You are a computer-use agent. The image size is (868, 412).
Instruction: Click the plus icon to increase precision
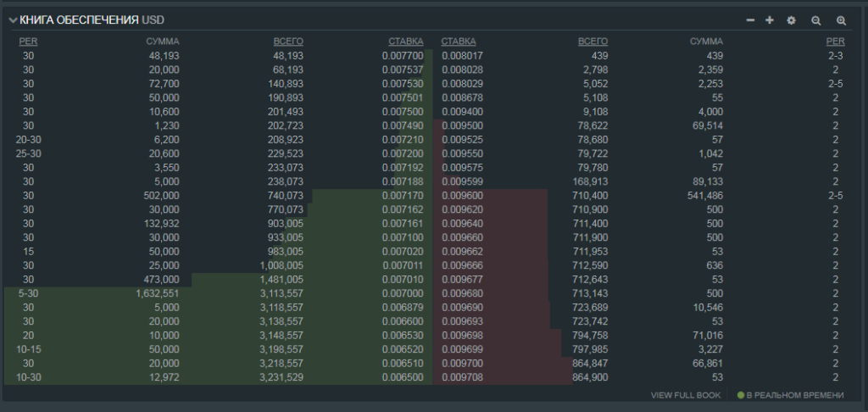click(x=770, y=20)
